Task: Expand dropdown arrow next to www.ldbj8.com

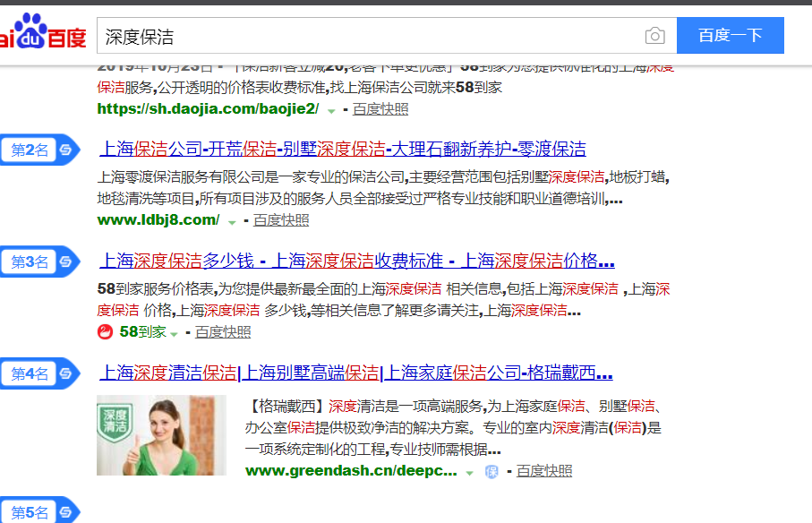Action: tap(232, 222)
